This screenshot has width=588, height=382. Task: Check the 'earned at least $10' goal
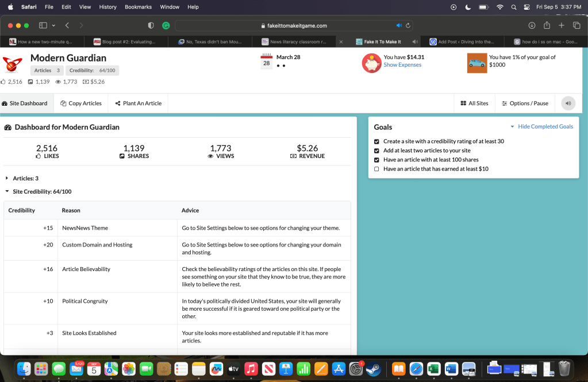(376, 169)
